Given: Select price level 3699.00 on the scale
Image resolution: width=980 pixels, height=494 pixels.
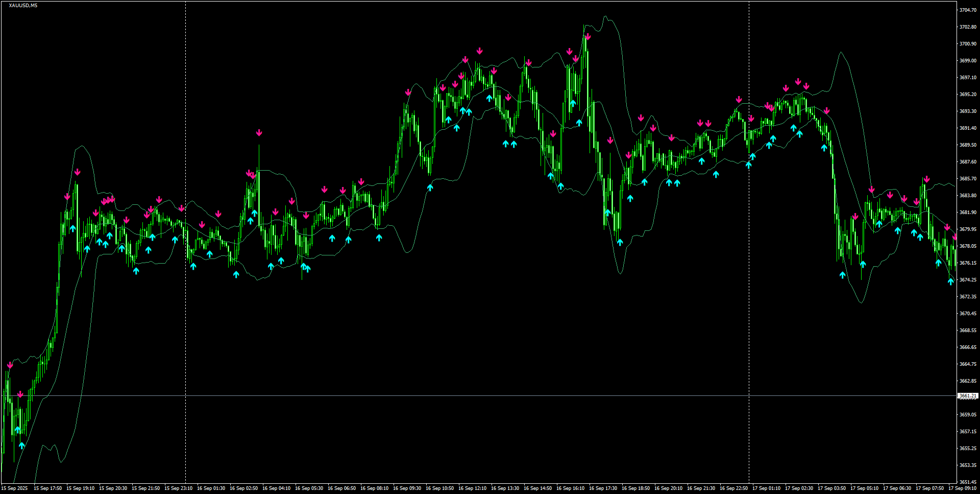Looking at the screenshot, I should pos(968,61).
